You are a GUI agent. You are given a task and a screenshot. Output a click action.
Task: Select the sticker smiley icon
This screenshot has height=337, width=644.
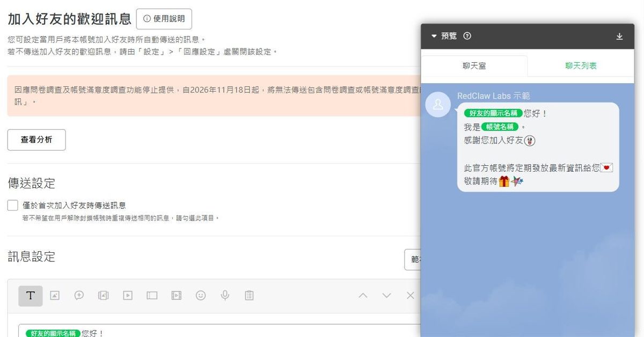pos(201,295)
